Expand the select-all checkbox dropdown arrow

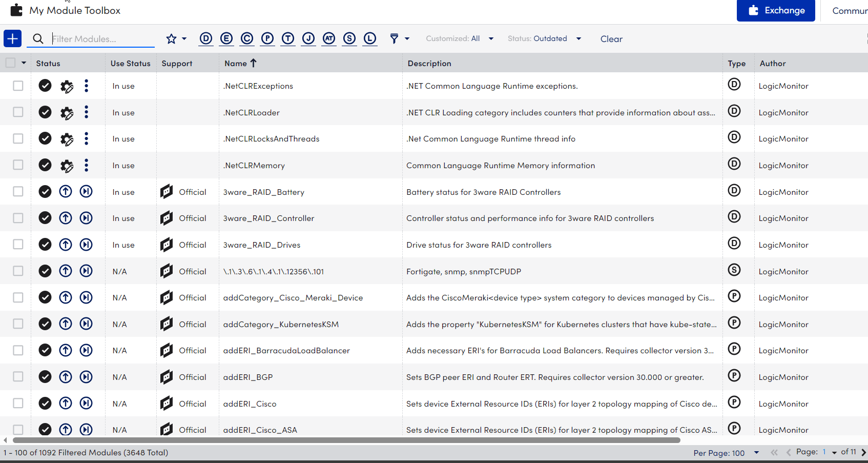pos(24,63)
